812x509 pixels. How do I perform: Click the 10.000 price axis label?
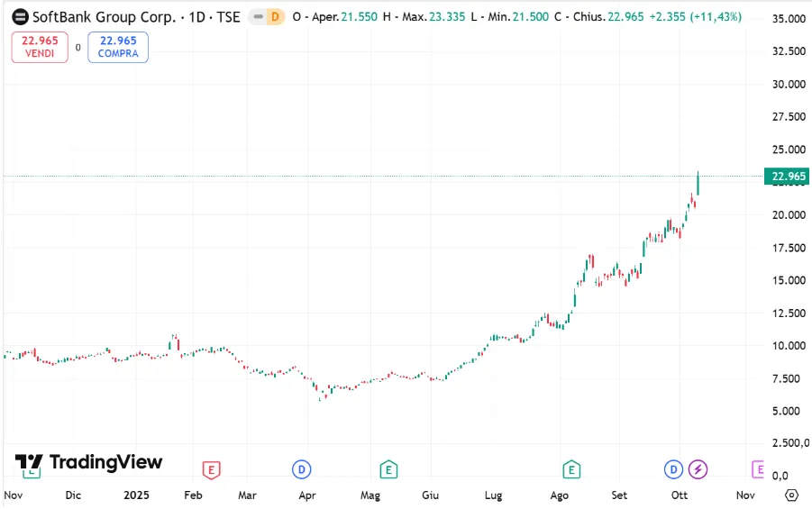click(x=789, y=346)
